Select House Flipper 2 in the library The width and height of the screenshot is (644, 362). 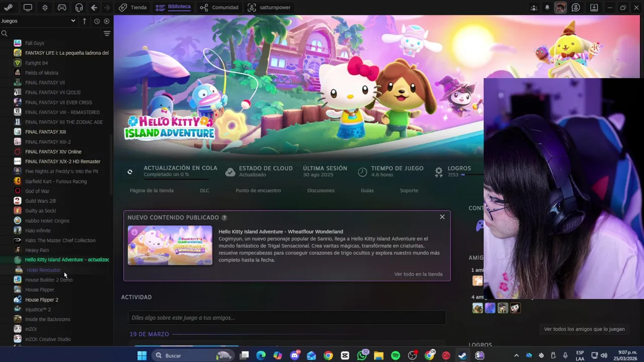(x=42, y=300)
